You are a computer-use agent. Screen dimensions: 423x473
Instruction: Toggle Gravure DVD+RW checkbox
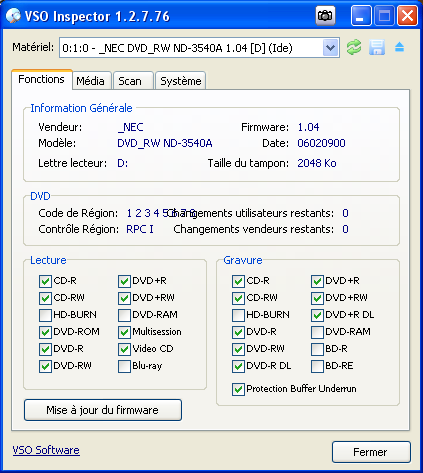point(317,298)
